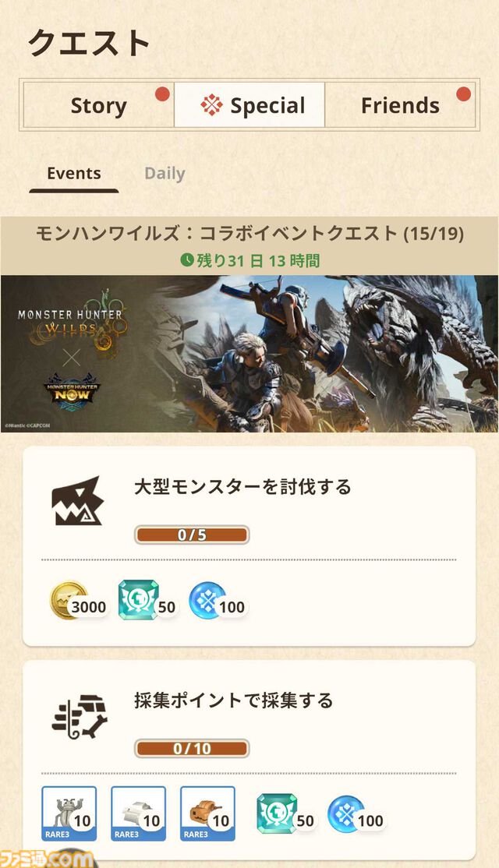This screenshot has height=868, width=499.
Task: Click the gathering point quest icon
Action: point(80,716)
